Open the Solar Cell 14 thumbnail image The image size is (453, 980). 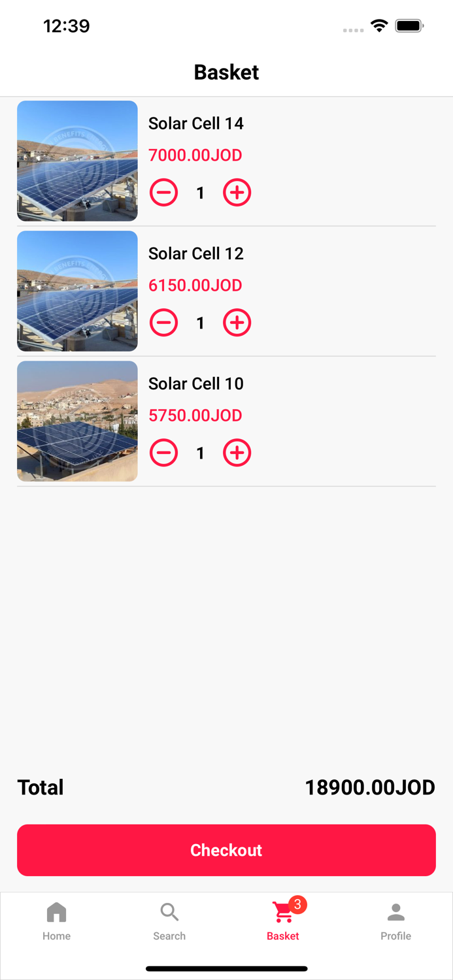coord(76,161)
